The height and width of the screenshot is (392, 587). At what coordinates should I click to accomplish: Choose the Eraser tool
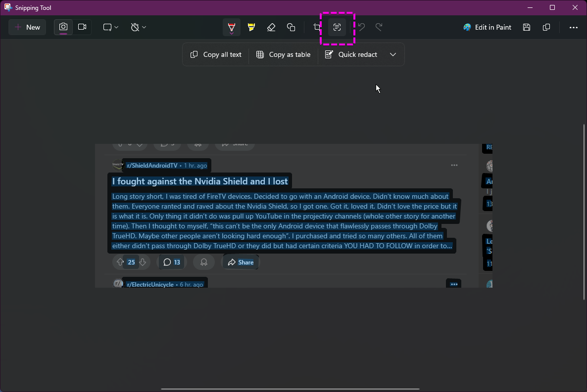click(x=271, y=27)
